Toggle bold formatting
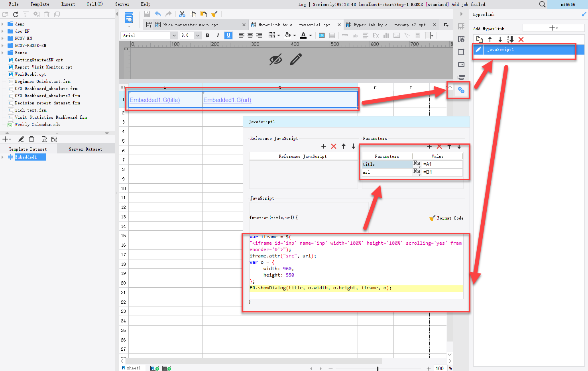 coord(208,35)
